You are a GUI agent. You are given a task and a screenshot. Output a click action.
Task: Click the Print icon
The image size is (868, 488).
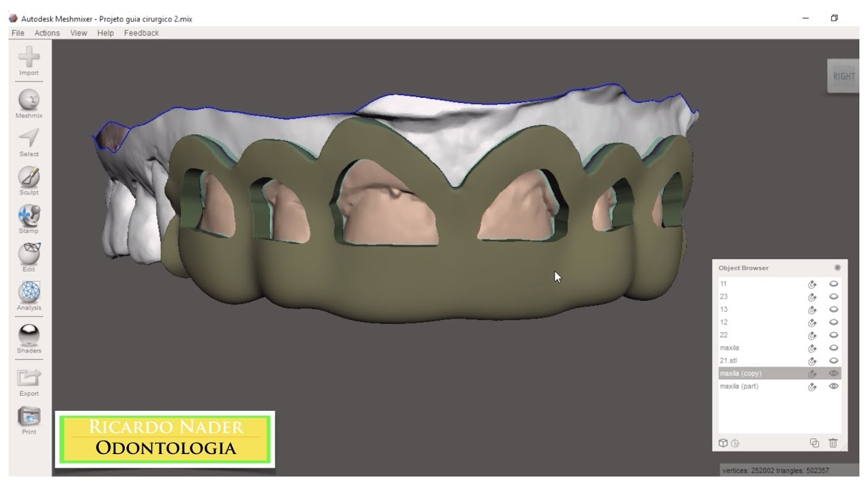point(28,416)
